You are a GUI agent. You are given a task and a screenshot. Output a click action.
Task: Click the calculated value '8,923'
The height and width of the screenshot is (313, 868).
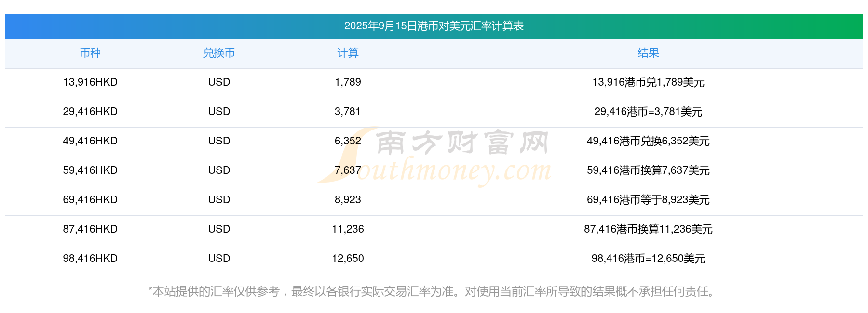[x=348, y=200]
